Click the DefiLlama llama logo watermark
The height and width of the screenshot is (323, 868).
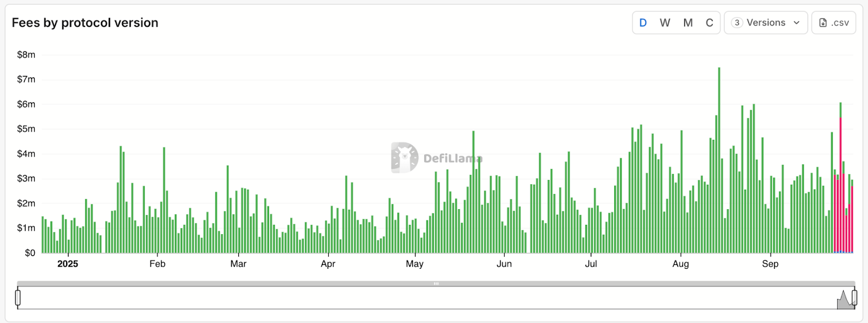[x=404, y=158]
